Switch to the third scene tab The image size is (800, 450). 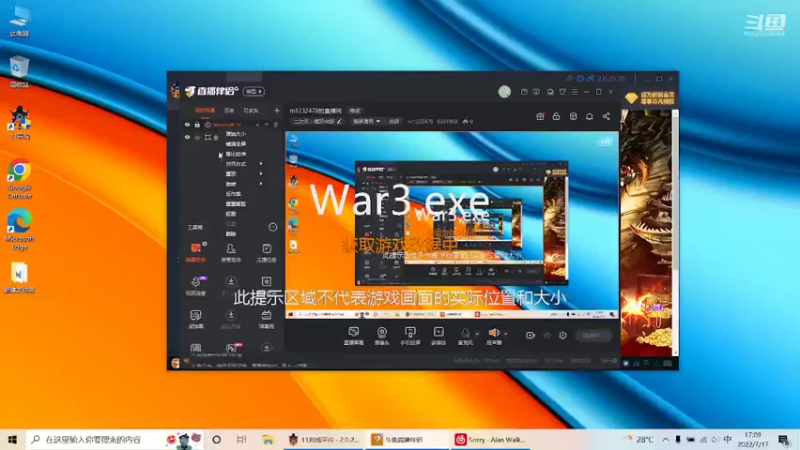(x=251, y=110)
